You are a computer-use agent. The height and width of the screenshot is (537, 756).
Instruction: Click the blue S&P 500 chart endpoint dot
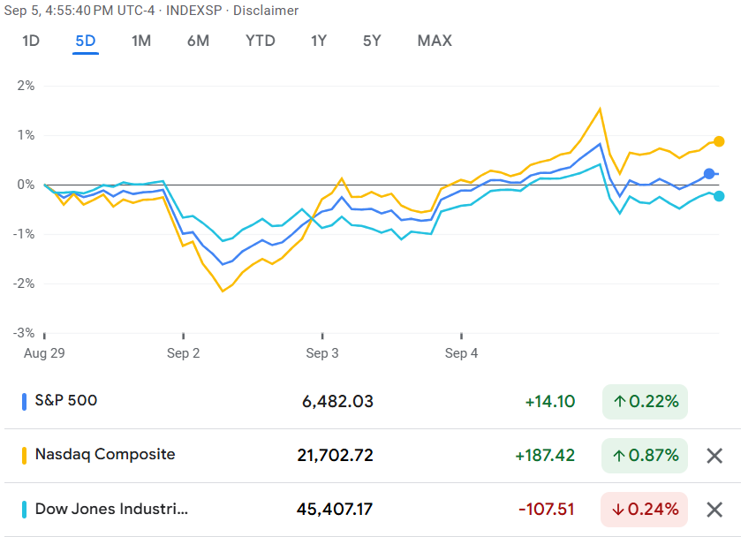708,173
